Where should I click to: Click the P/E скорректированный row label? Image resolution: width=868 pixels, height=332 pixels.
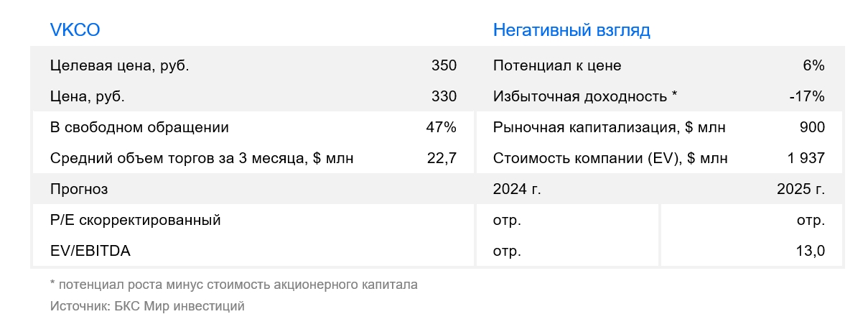pos(136,221)
